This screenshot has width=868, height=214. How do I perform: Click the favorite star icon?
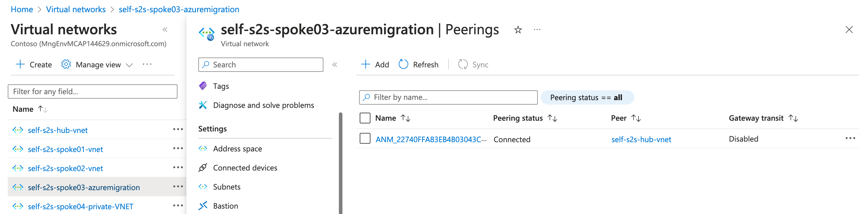tap(518, 30)
